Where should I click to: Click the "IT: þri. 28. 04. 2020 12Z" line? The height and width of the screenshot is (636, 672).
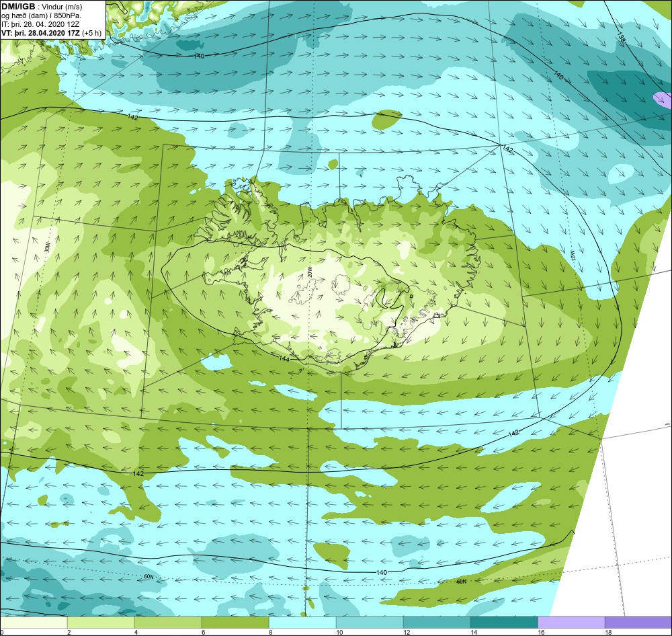click(40, 24)
